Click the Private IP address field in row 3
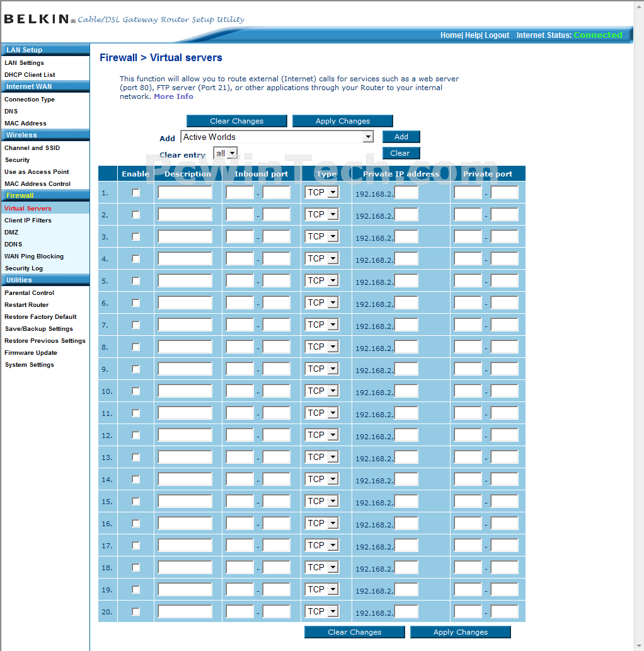This screenshot has height=651, width=644. (406, 237)
